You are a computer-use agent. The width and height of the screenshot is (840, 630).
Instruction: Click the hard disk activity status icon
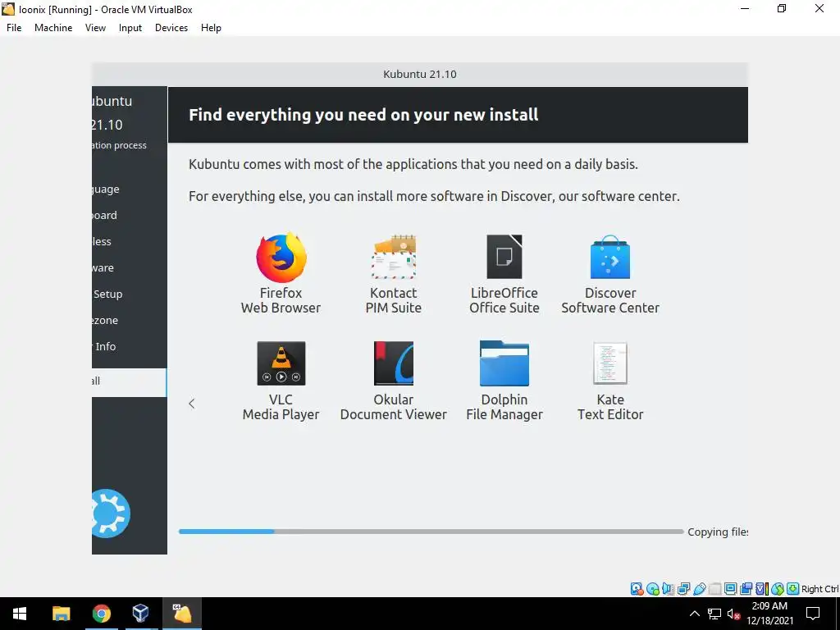[637, 589]
